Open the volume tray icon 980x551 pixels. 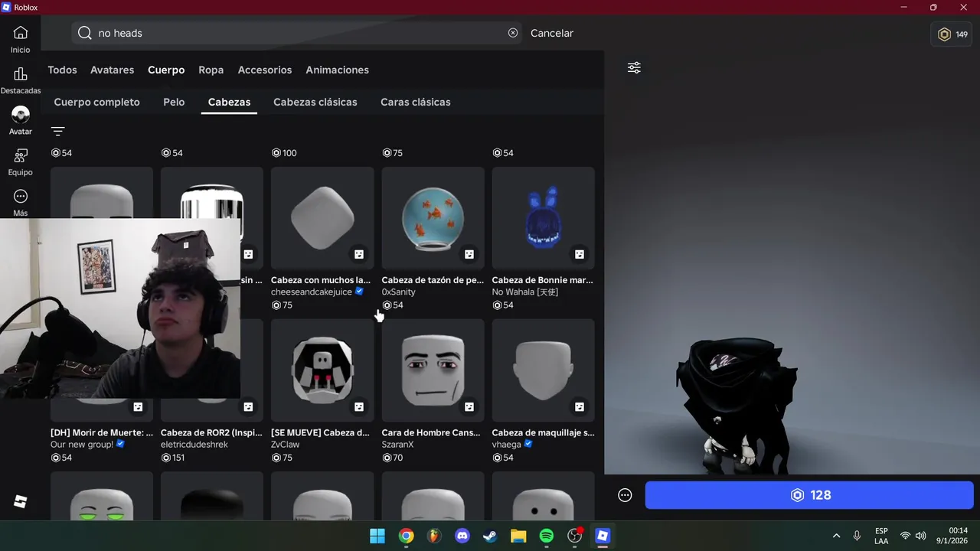pyautogui.click(x=920, y=536)
